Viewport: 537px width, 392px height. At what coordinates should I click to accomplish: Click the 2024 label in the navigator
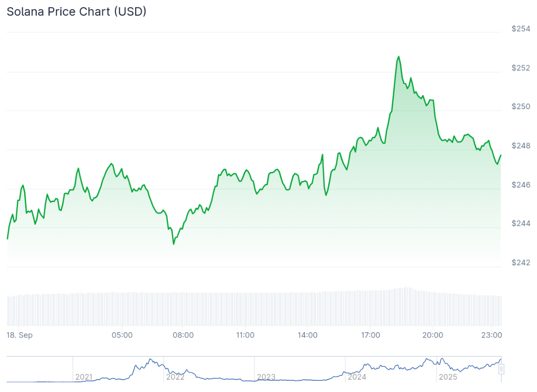tap(357, 377)
